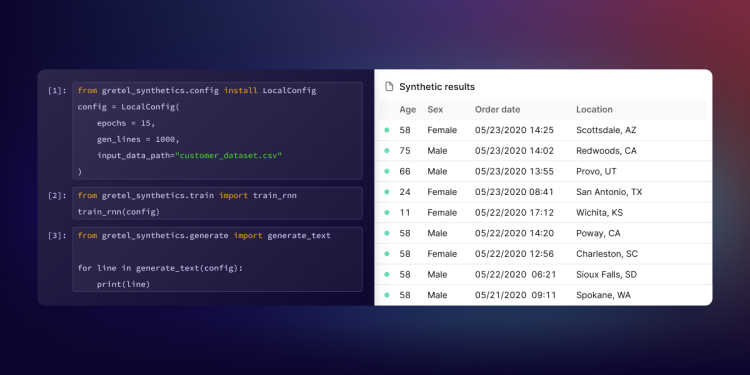Click order date 05/22/2020 06:21
Viewport: 750px width, 375px height.
[x=515, y=275]
